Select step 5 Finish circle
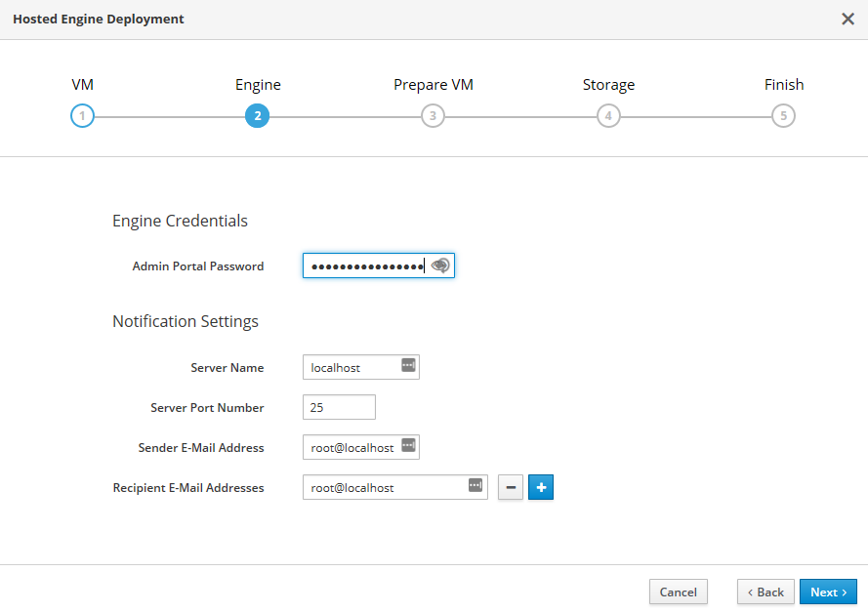 point(783,116)
